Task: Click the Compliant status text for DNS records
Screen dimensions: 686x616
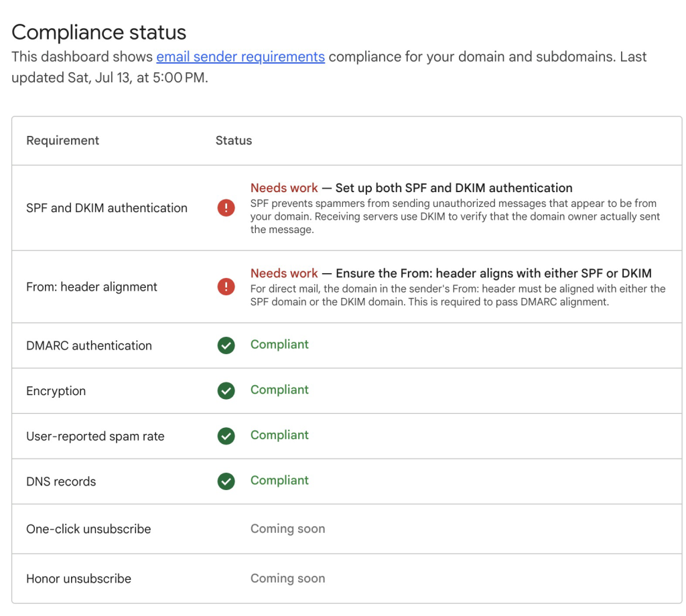Action: [x=279, y=481]
